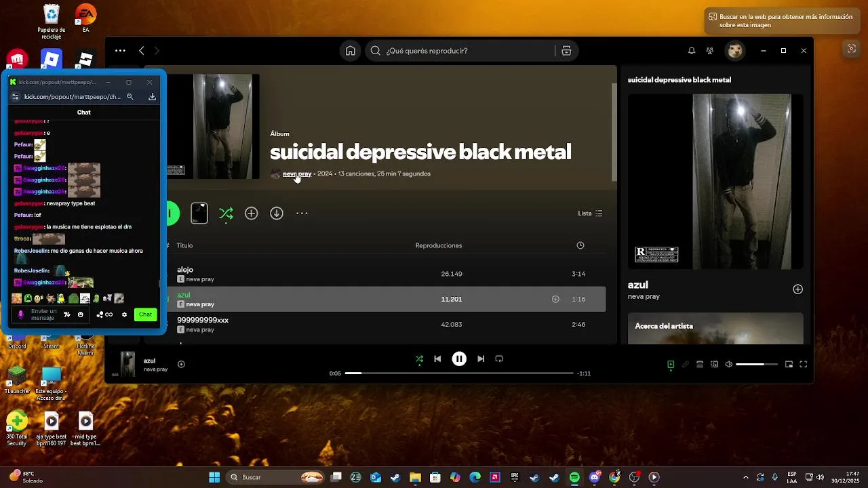The height and width of the screenshot is (488, 868).
Task: Go back in Spotify navigation
Action: tap(141, 51)
